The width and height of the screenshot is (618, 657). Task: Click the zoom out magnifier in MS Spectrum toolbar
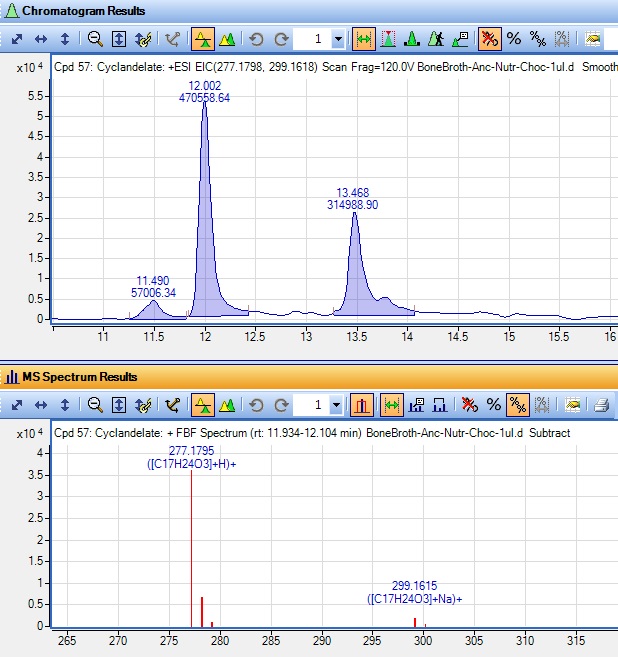(95, 405)
